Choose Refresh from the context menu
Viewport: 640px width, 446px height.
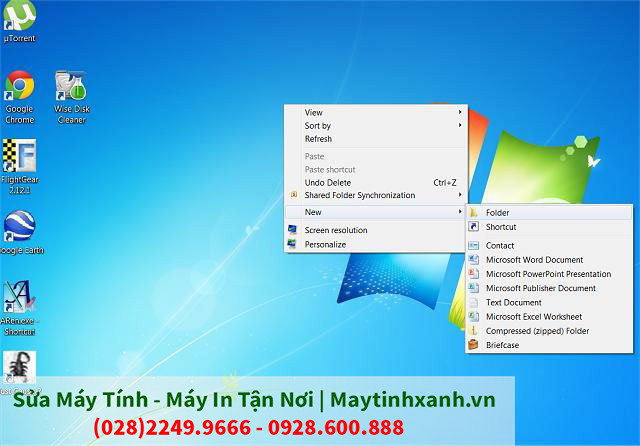click(x=376, y=139)
